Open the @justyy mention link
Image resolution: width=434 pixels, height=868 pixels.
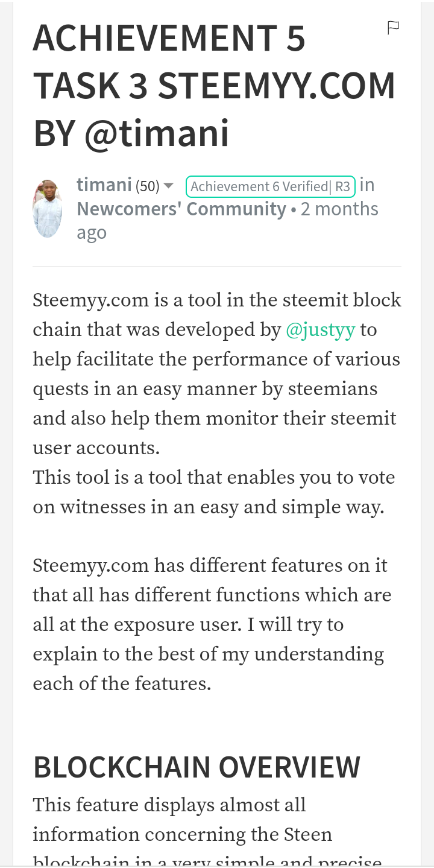[320, 330]
